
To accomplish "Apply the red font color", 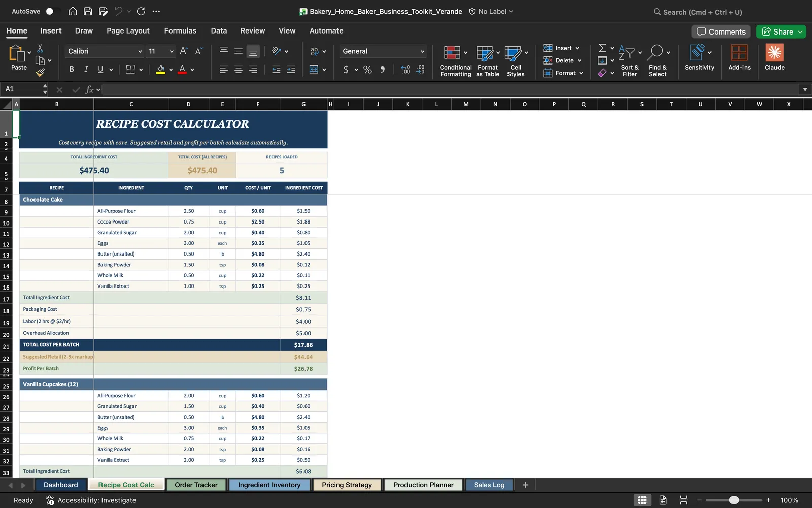I will click(x=182, y=69).
